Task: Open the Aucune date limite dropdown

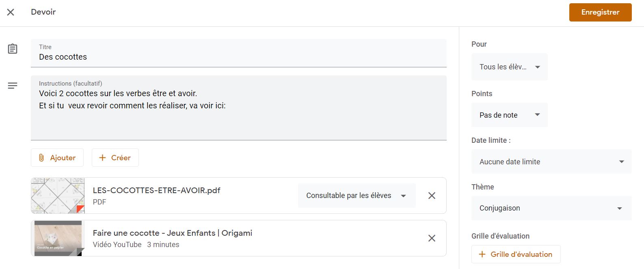Action: coord(551,162)
